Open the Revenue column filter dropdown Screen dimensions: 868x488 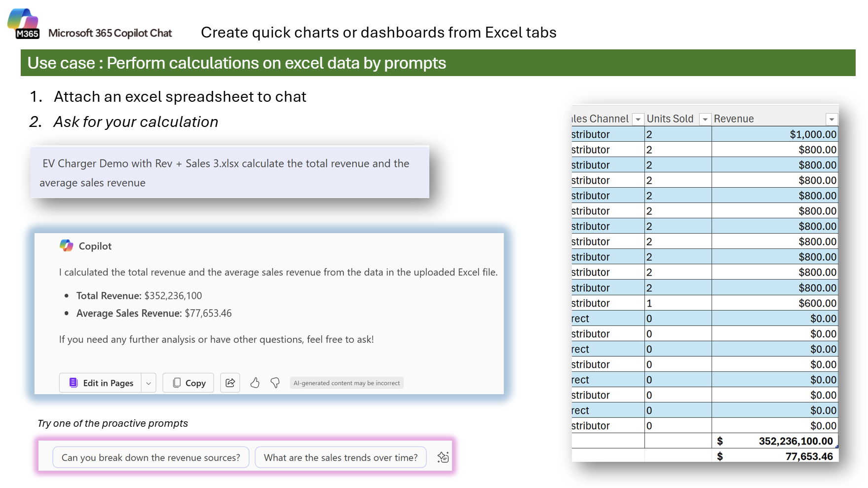(x=832, y=119)
